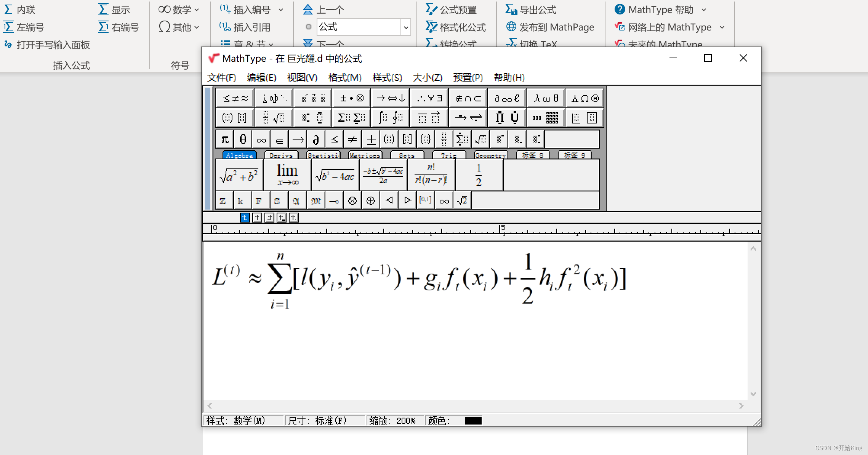
Task: Click the 打开手写输入面板 icon in the ribbon
Action: point(8,45)
